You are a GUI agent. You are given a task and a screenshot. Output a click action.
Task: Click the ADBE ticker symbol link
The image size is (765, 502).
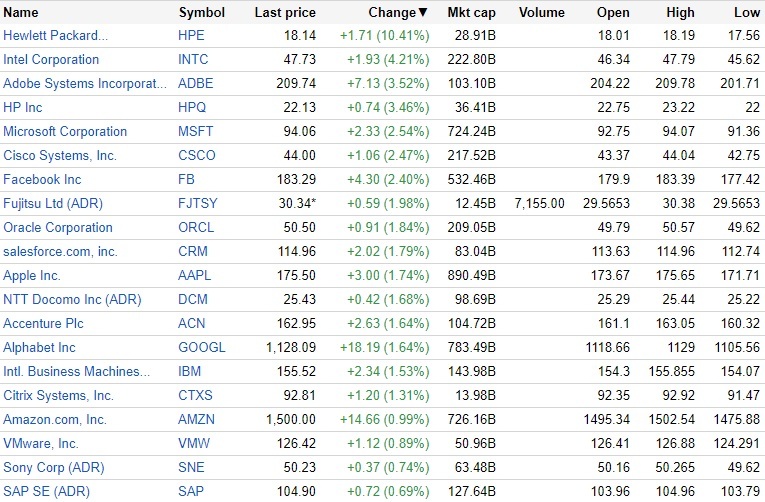point(195,84)
